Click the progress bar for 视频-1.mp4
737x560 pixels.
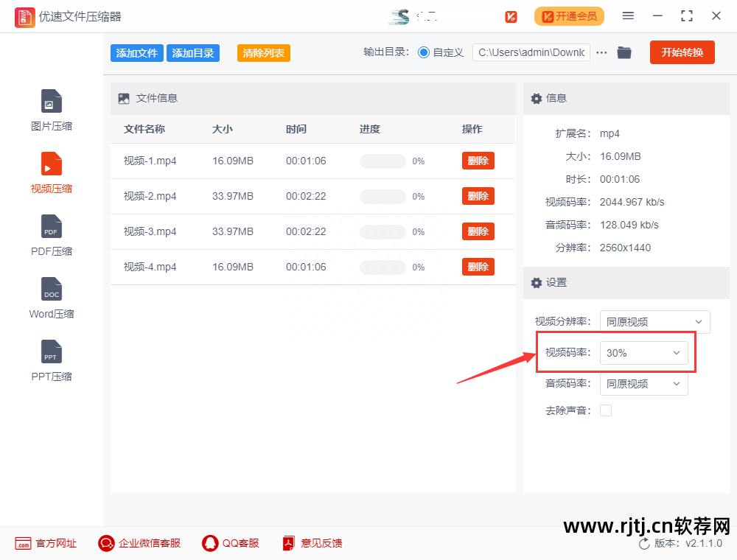click(383, 161)
